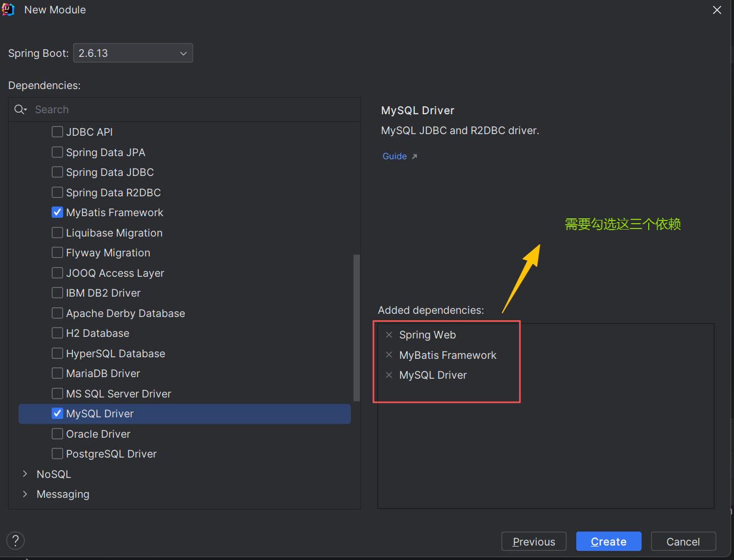734x560 pixels.
Task: Check the PostgreSQL Driver checkbox
Action: click(x=57, y=454)
